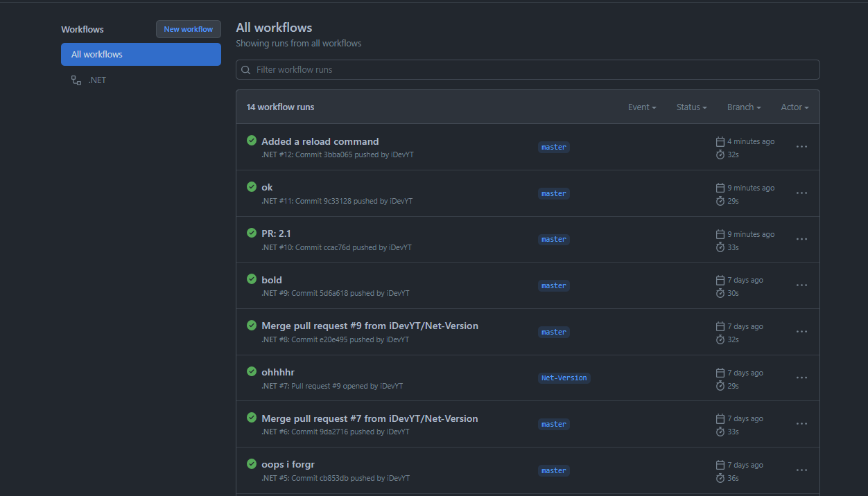Open the 'oops i forgr' run

pos(288,464)
